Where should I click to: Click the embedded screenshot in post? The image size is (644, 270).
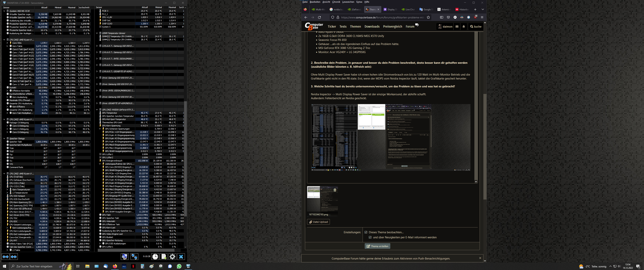tap(390, 137)
